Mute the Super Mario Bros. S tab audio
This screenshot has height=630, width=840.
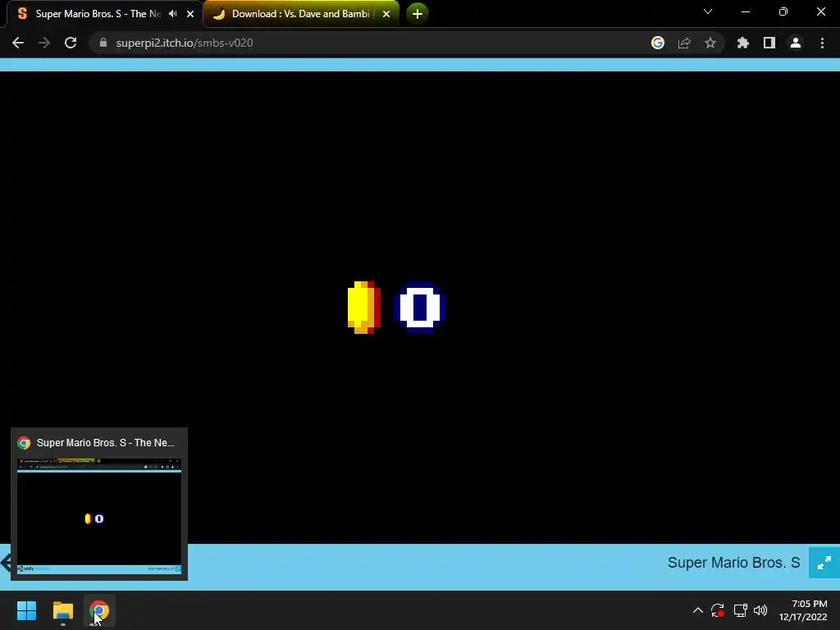pyautogui.click(x=172, y=14)
